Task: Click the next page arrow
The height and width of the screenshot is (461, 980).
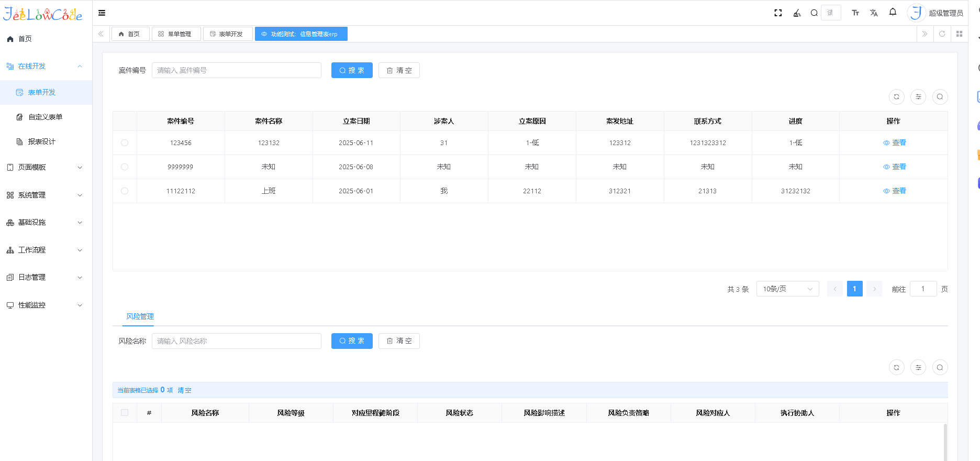Action: tap(874, 289)
